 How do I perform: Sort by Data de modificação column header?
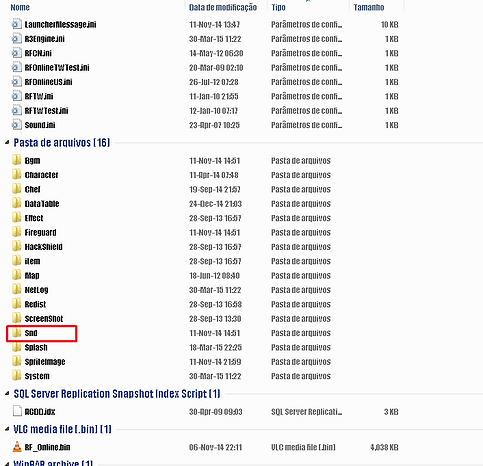click(223, 7)
